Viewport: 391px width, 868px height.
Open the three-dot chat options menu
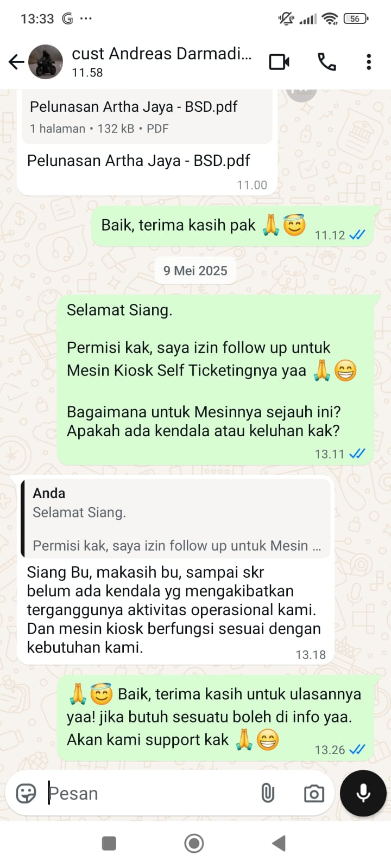click(x=369, y=62)
